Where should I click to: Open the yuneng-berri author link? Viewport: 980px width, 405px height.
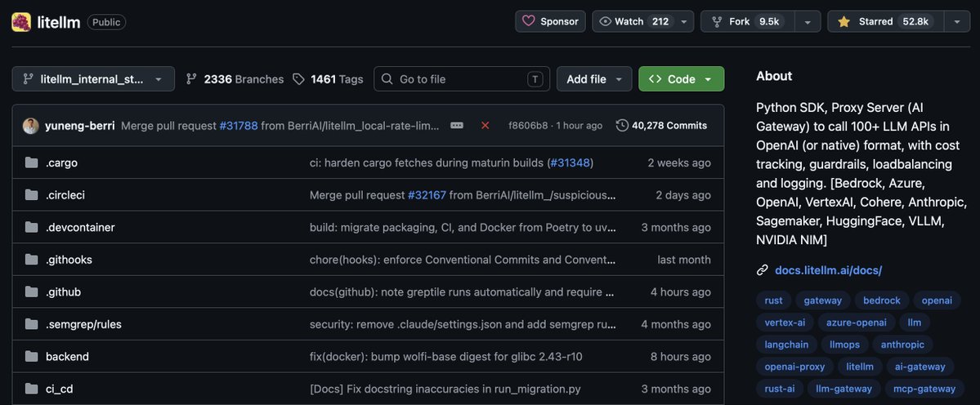point(80,126)
